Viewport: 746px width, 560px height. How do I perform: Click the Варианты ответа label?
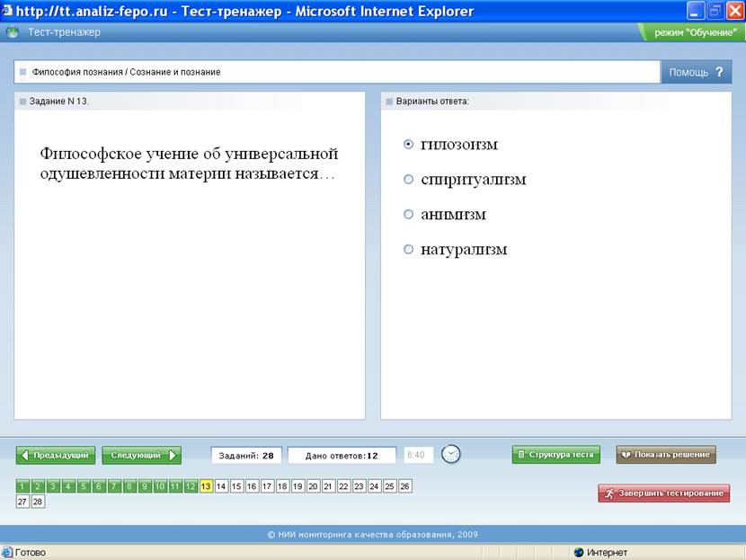[x=432, y=102]
